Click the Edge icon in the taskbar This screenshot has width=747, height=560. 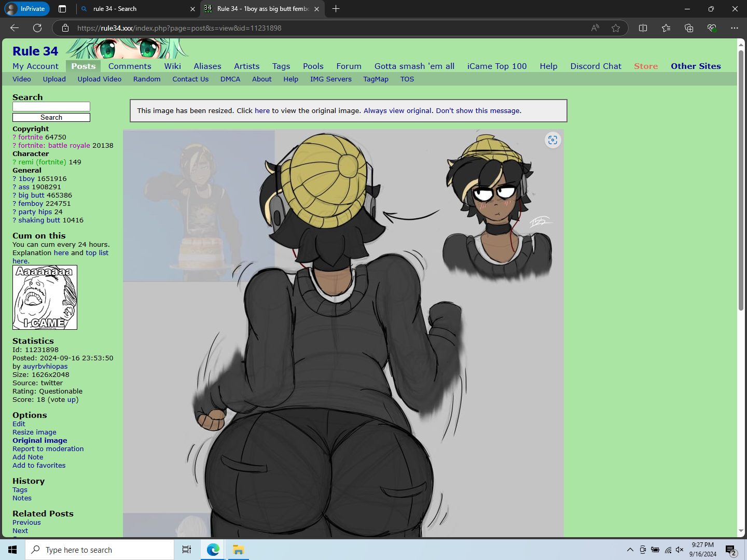click(x=213, y=550)
